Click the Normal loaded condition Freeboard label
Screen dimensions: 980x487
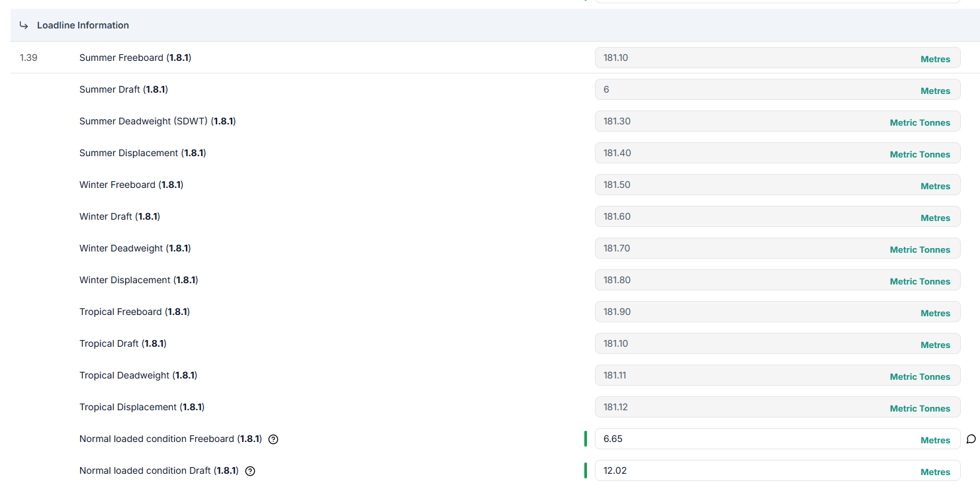tap(171, 439)
